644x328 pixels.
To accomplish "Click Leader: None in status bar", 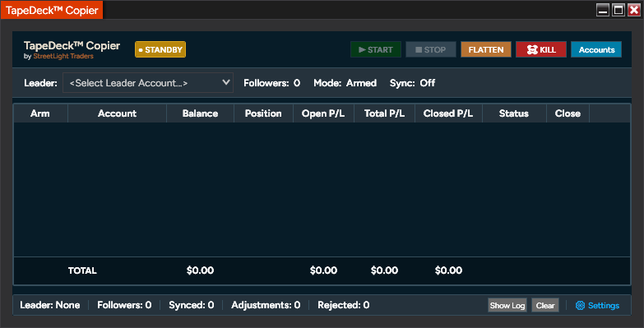I will pyautogui.click(x=49, y=305).
